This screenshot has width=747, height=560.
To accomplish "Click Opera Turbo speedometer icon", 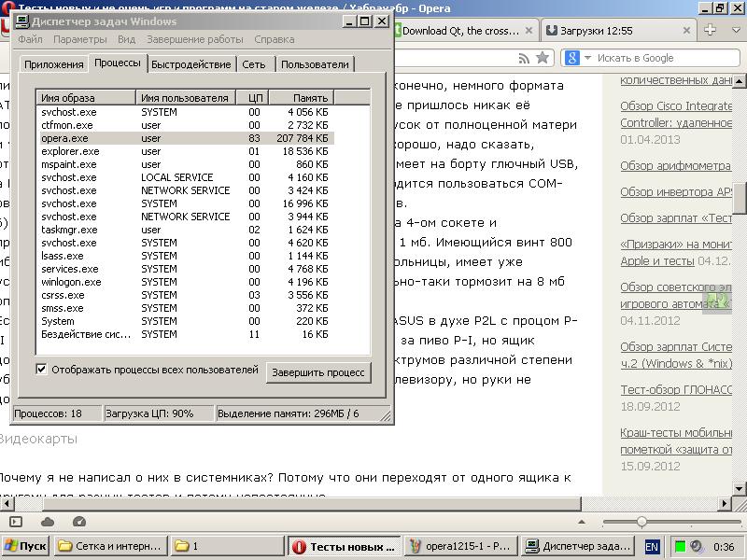I will point(79,522).
